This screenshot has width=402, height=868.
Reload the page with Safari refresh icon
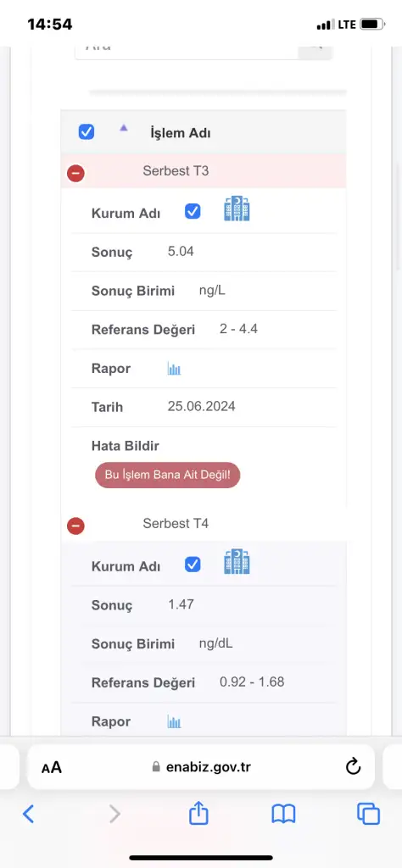coord(353,766)
